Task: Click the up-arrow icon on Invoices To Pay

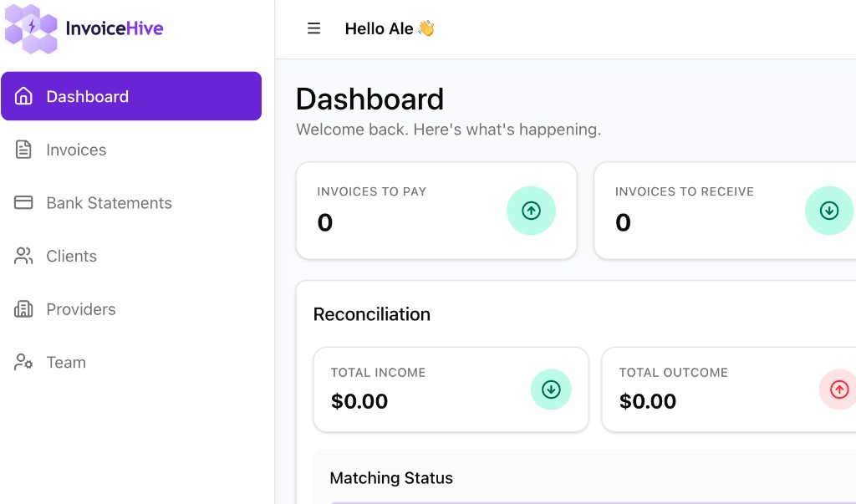Action: pos(532,211)
